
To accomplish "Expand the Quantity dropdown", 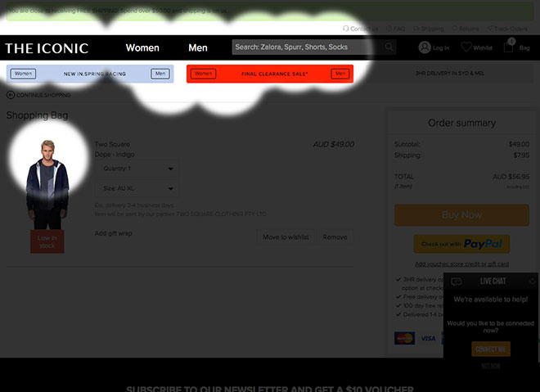I will pos(137,169).
